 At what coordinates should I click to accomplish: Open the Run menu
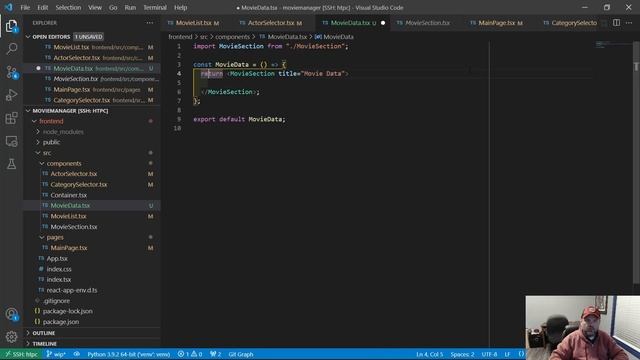pyautogui.click(x=130, y=7)
